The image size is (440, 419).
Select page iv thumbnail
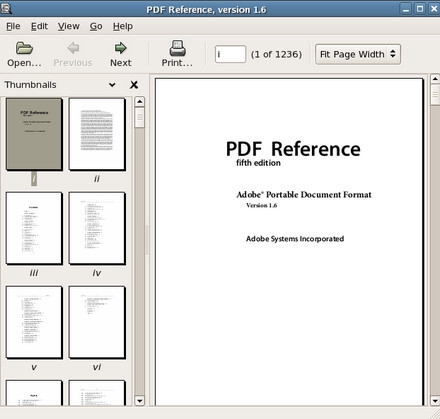tap(97, 228)
